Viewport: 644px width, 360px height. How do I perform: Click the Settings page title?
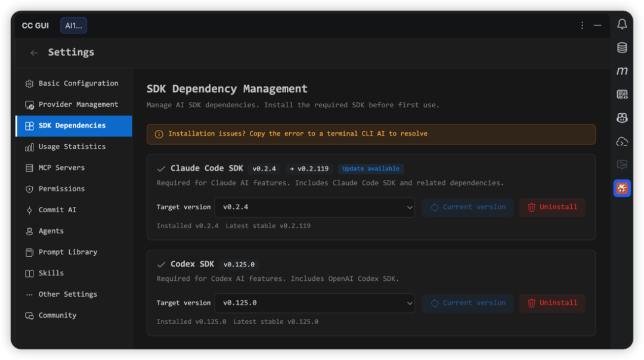click(x=71, y=52)
